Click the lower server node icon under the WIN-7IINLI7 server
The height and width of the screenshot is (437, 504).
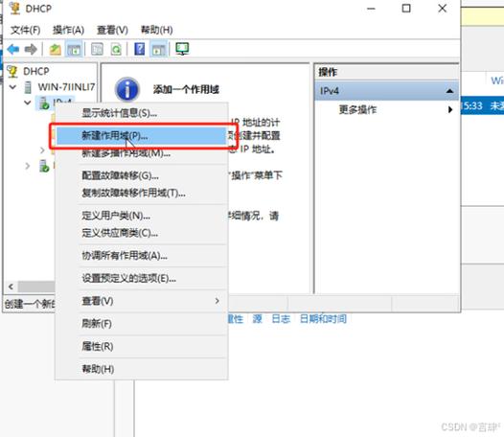click(44, 166)
